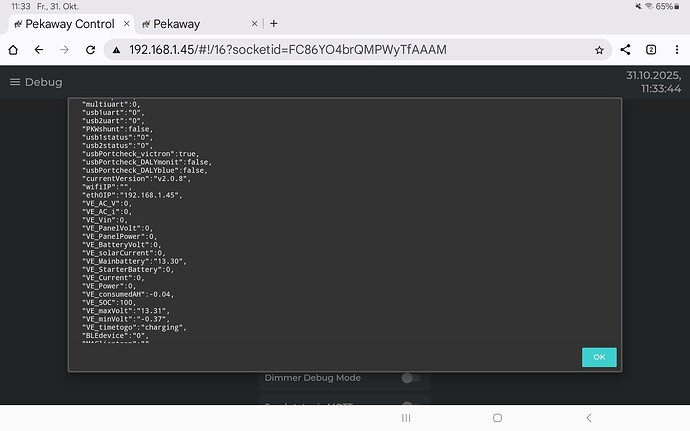Screen dimensions: 690x431
Task: Click the Wi-Fi icon in status bar
Action: pos(649,6)
